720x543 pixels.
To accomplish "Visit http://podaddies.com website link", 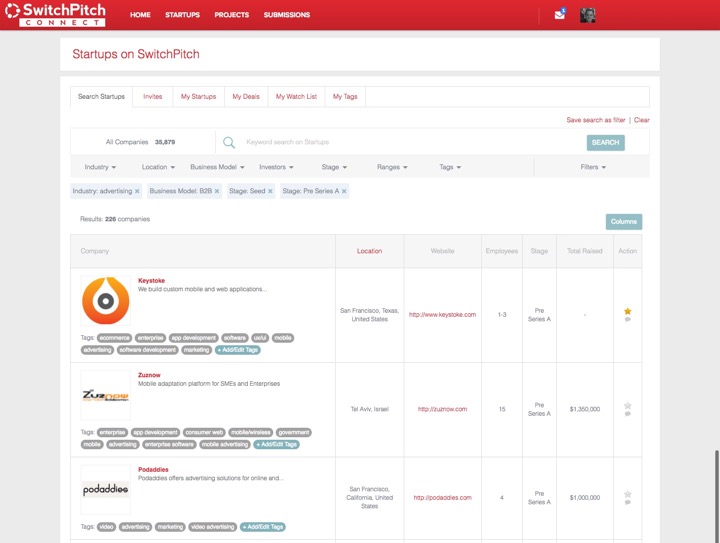I will point(442,498).
